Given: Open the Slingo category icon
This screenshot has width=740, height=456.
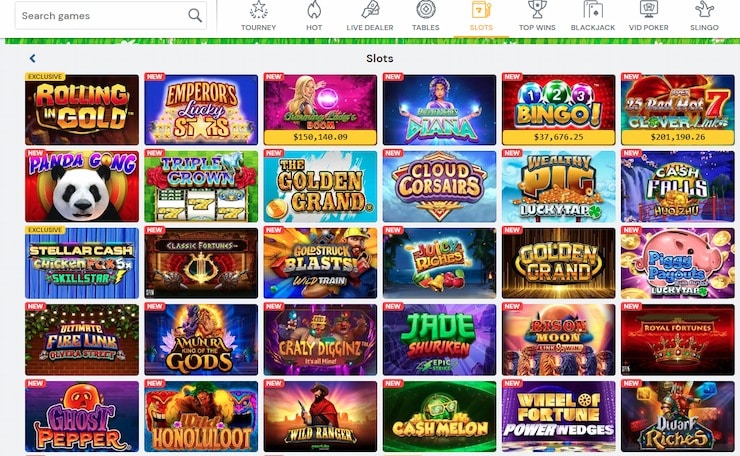Looking at the screenshot, I should 704,10.
